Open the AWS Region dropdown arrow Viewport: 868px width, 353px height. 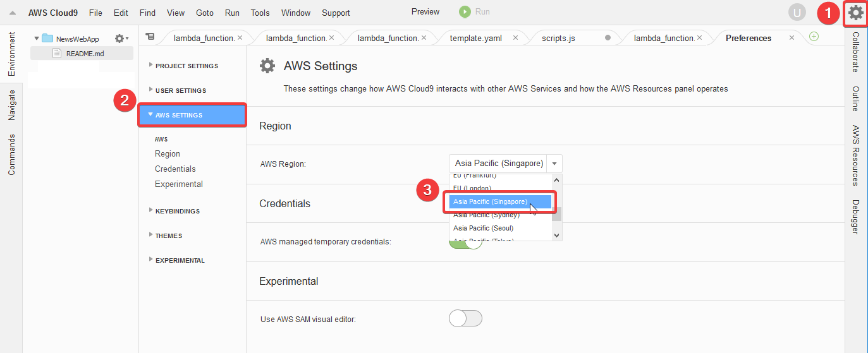coord(554,164)
